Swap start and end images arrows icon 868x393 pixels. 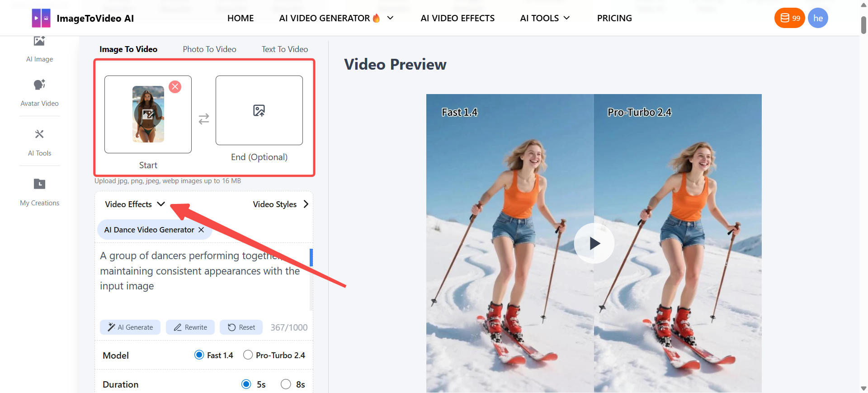coord(204,118)
